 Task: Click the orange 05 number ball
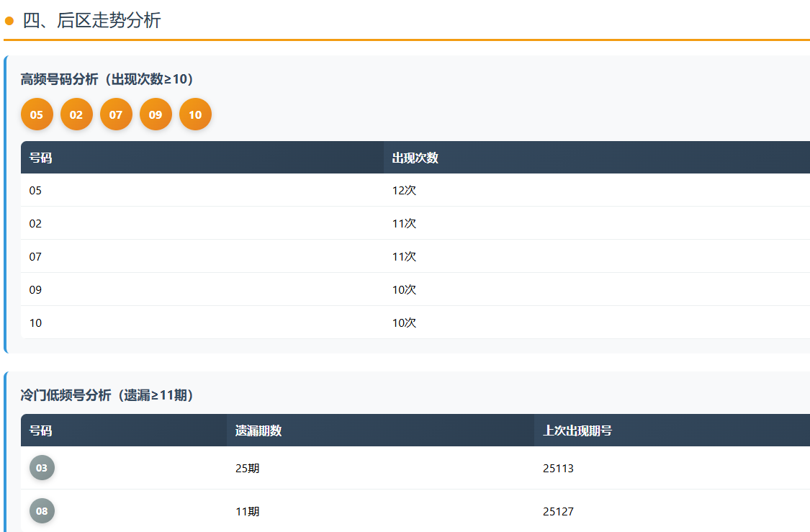tap(37, 114)
